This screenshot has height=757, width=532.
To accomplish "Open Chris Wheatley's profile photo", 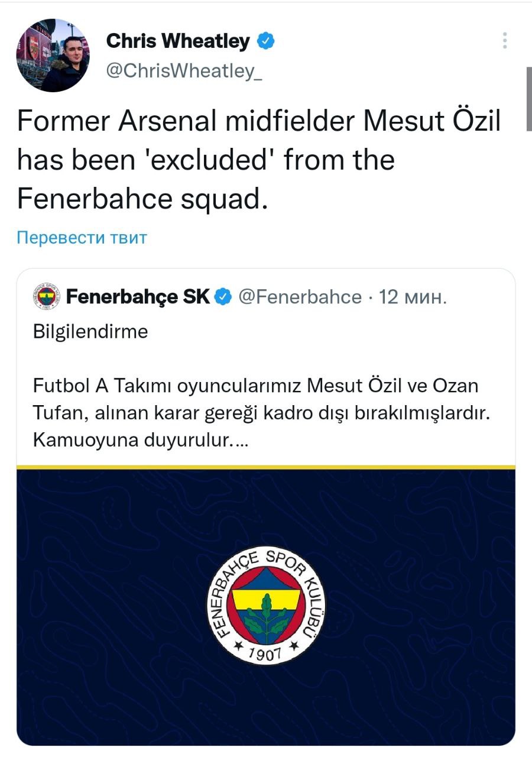I will [x=53, y=55].
